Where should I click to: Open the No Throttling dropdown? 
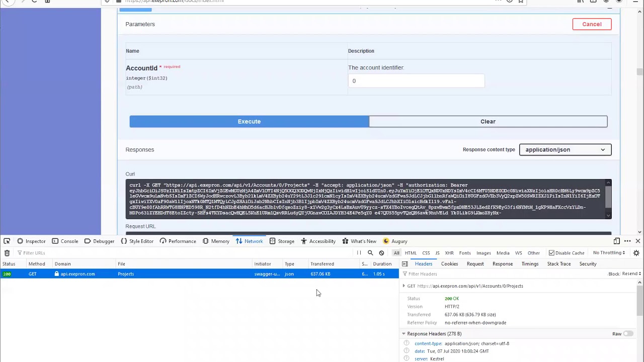[x=609, y=253]
